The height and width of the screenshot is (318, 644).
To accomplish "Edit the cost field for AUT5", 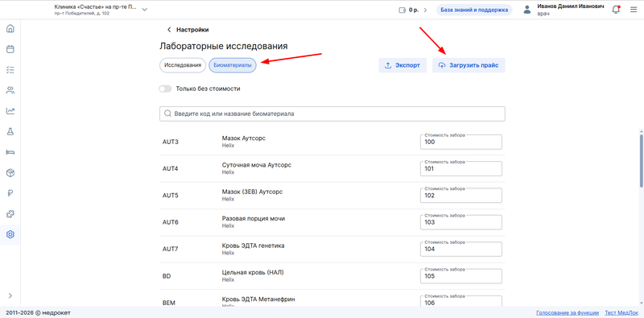I will coord(460,196).
